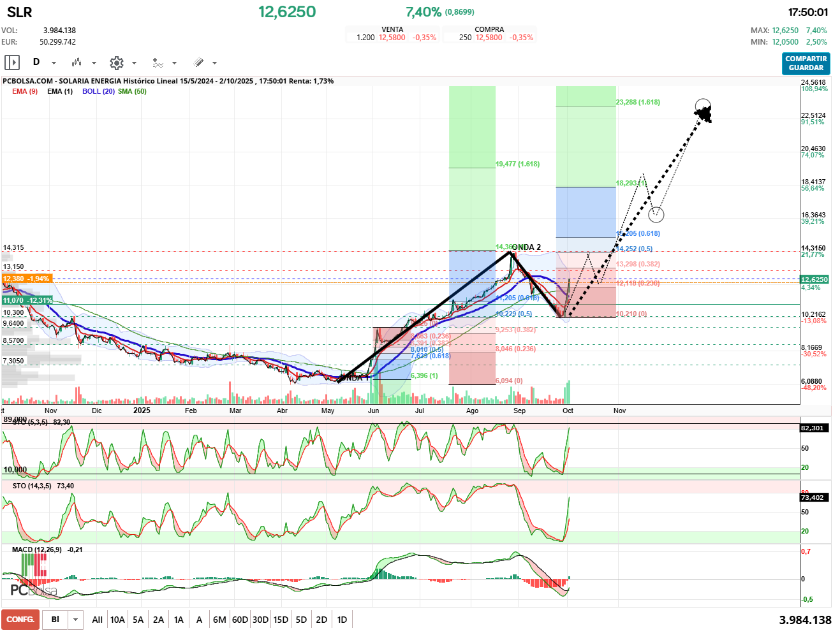Click the COMPARTIR GUARDAR button
Image resolution: width=840 pixels, height=633 pixels.
pyautogui.click(x=806, y=63)
